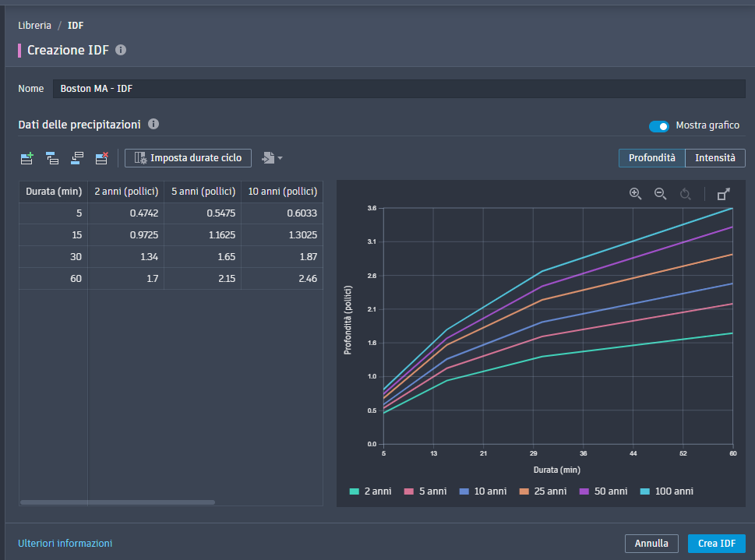Click the Annulla button
Image resolution: width=755 pixels, height=560 pixels.
tap(651, 543)
